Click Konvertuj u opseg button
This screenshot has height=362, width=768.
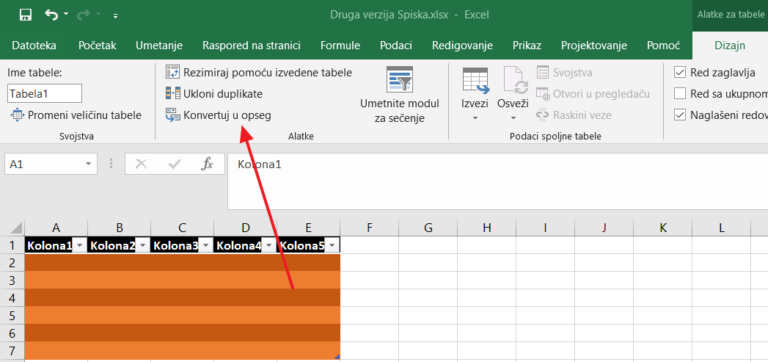point(218,115)
